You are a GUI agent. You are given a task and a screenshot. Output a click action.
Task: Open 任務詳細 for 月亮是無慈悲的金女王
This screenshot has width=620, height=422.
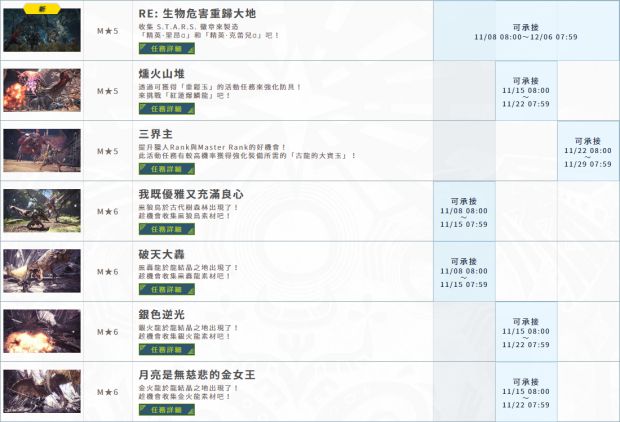point(166,410)
